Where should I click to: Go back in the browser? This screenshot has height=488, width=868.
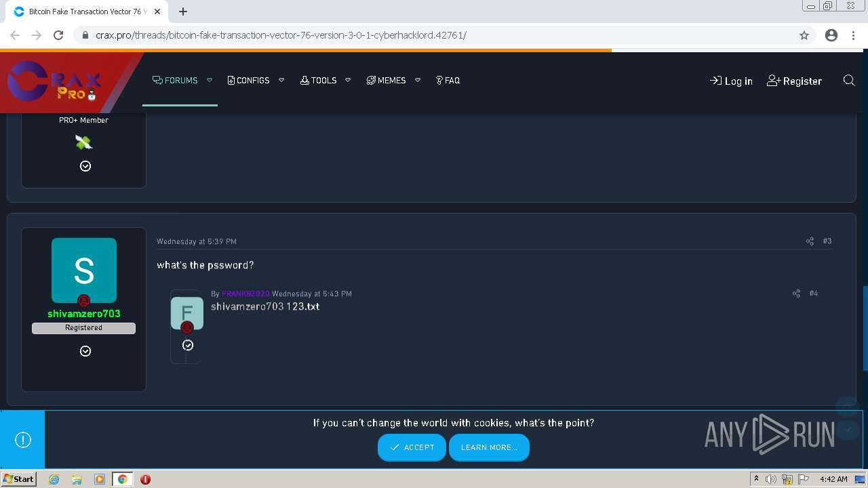(15, 35)
